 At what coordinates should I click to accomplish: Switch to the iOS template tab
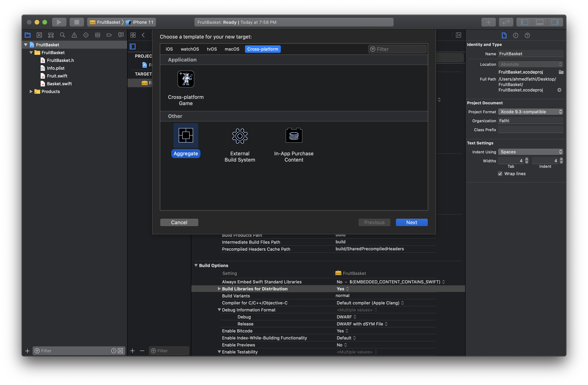point(169,49)
